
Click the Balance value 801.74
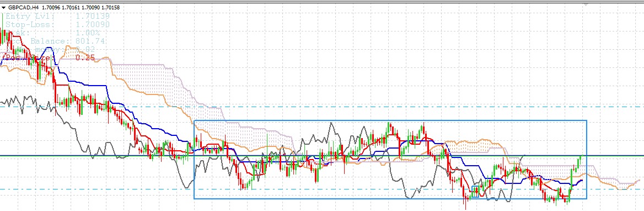(x=90, y=41)
